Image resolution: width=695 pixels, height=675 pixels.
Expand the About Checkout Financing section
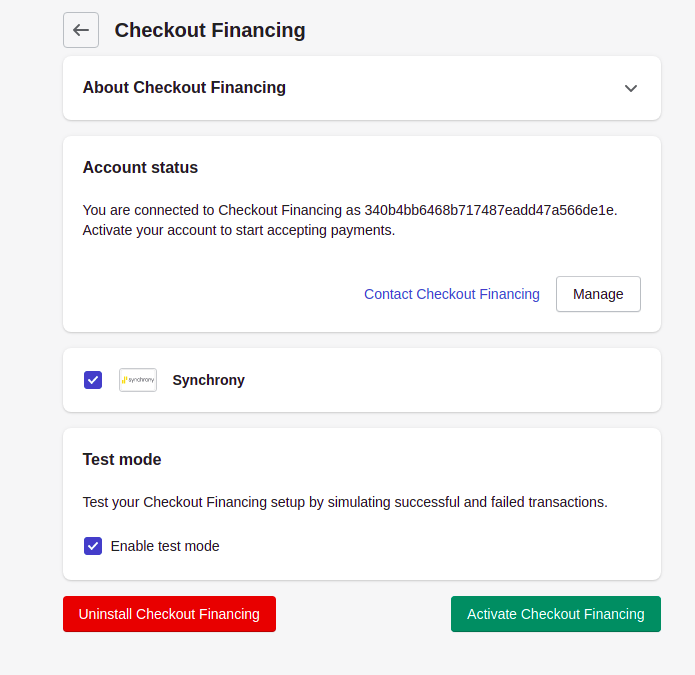point(630,88)
